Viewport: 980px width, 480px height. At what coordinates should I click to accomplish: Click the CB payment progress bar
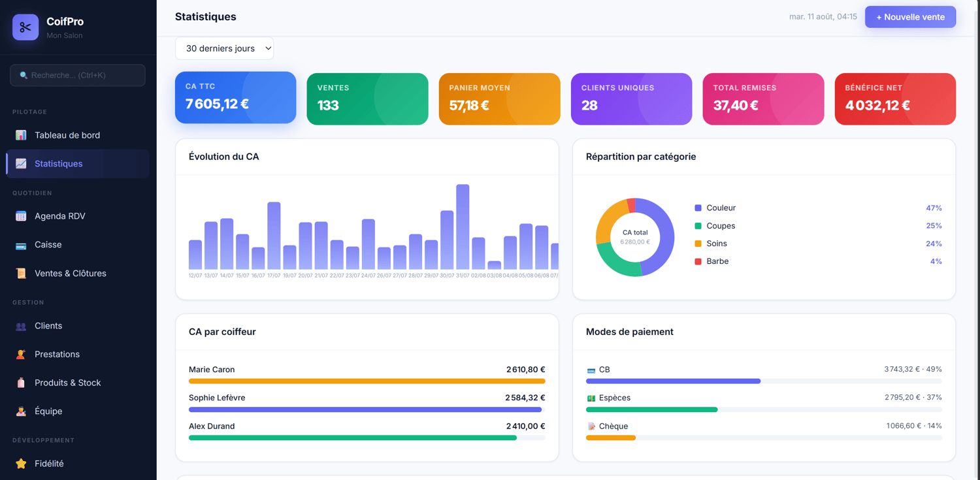point(764,381)
